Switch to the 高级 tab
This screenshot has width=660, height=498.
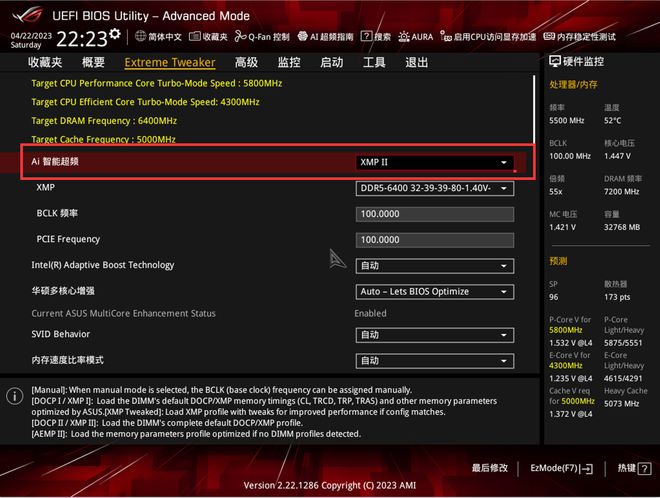point(246,62)
